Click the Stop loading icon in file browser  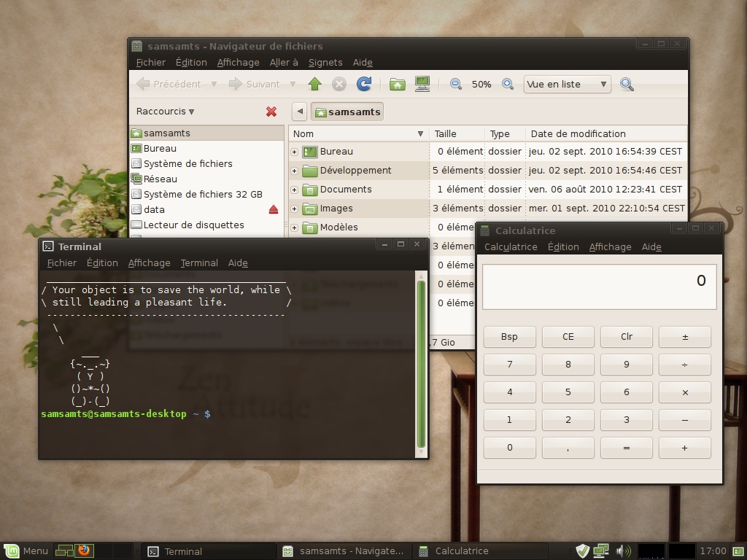pyautogui.click(x=339, y=85)
